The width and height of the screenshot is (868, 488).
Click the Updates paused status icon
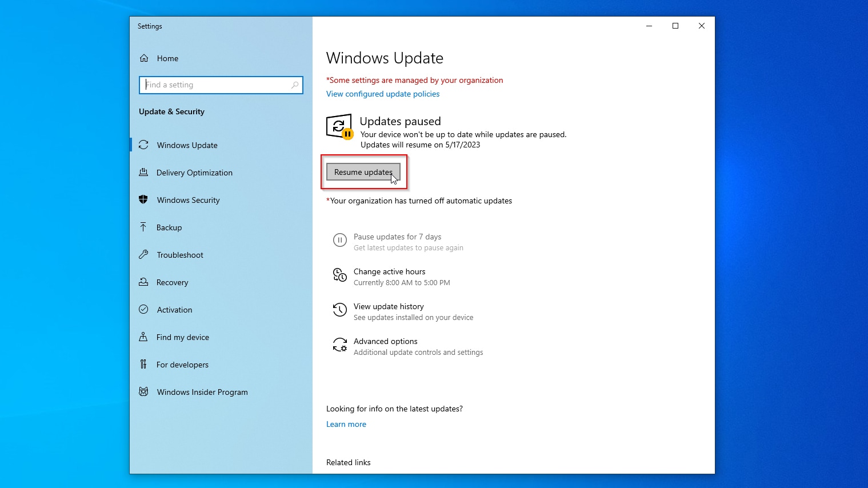(339, 127)
